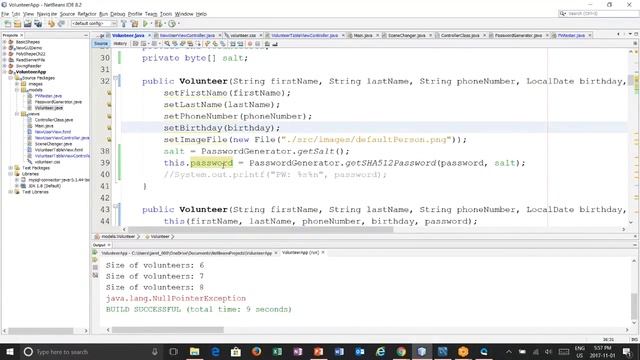Viewport: 640px width, 360px height.
Task: Switch to PasswordGenerator.java editor tab
Action: [518, 36]
